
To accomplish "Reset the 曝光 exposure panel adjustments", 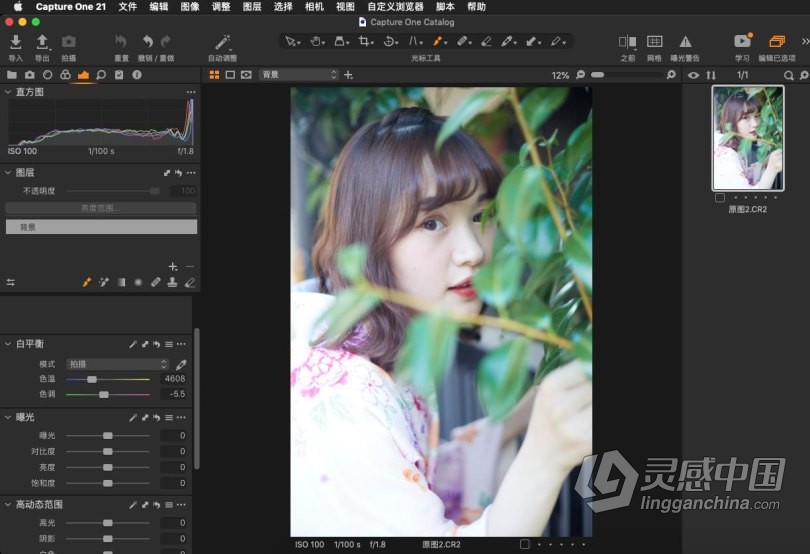I will tap(157, 417).
